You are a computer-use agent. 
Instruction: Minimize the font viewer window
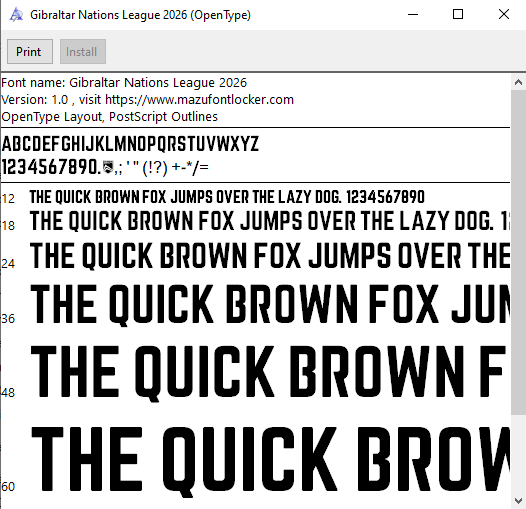coord(413,14)
